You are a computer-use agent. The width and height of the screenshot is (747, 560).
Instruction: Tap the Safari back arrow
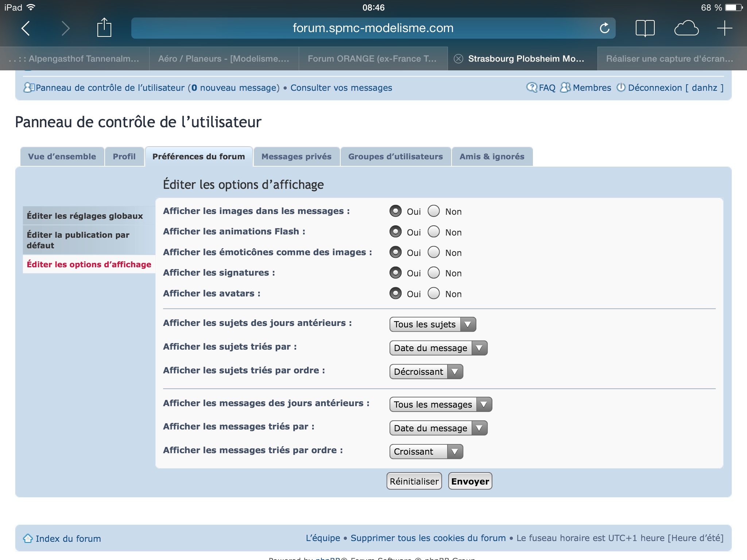[26, 28]
